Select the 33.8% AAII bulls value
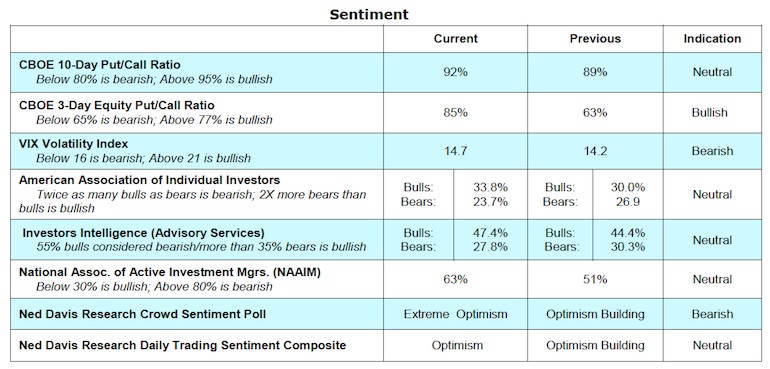770x369 pixels. pyautogui.click(x=490, y=187)
